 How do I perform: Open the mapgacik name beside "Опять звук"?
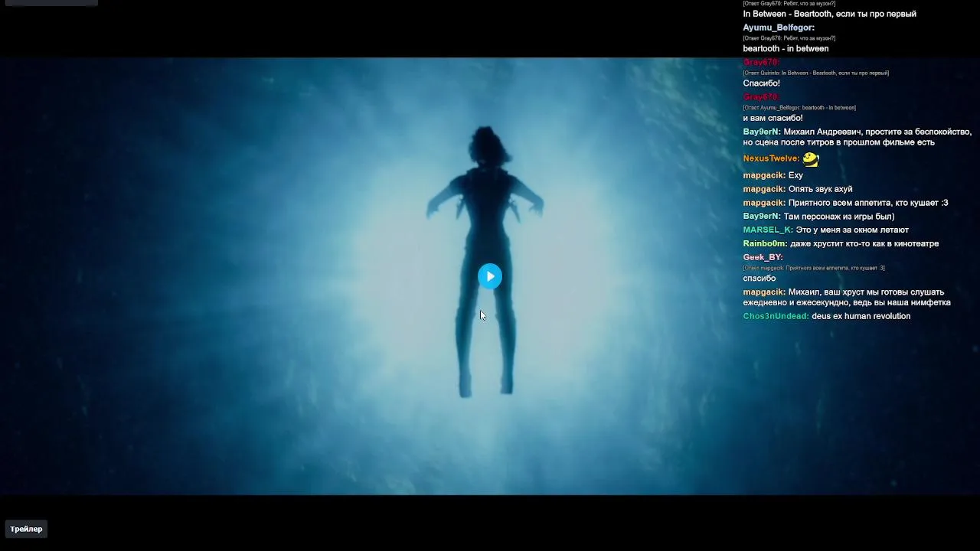pyautogui.click(x=764, y=189)
